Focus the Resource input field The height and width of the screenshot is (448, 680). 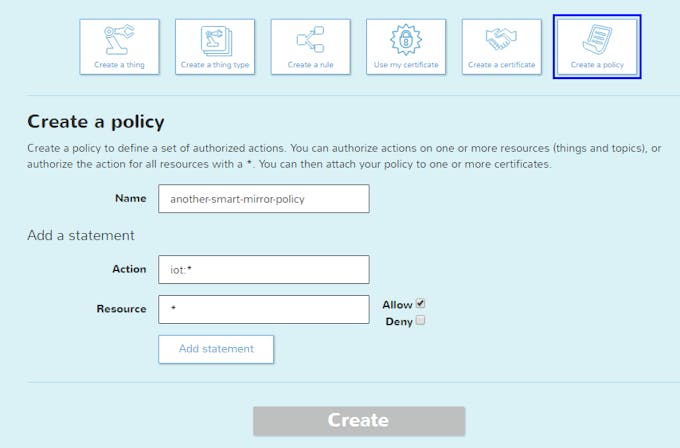264,309
